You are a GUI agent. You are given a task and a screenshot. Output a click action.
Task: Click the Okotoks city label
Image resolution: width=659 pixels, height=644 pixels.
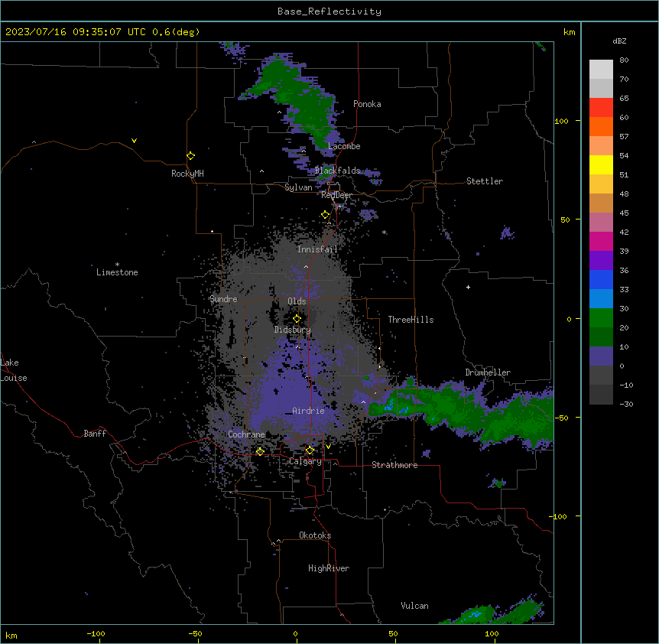click(x=315, y=535)
